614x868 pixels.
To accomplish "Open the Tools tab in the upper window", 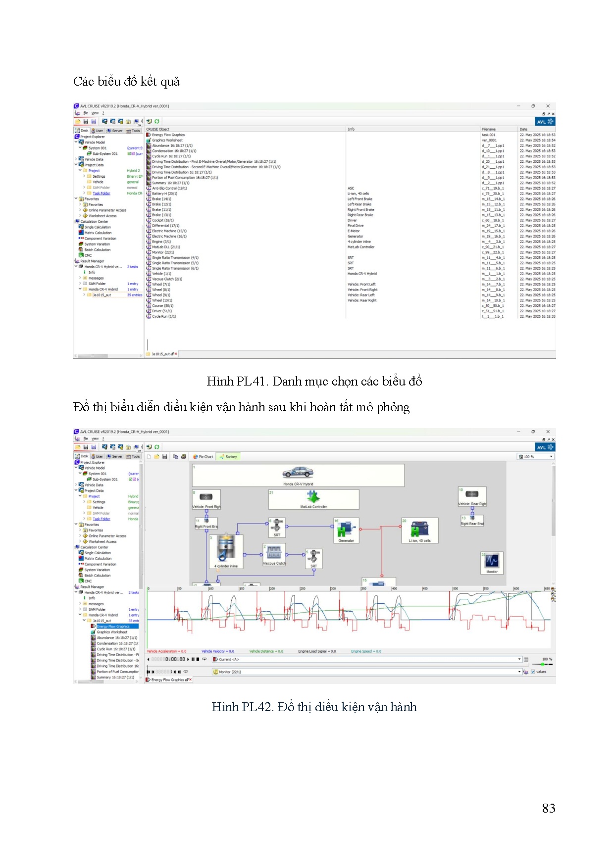I will (x=134, y=131).
